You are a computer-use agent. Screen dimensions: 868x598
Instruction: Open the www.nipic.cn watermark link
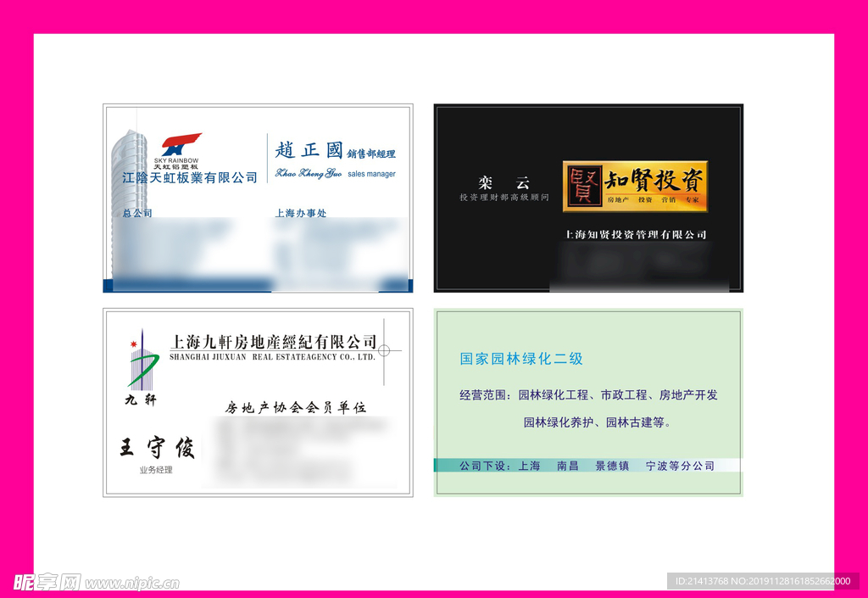coord(132,584)
